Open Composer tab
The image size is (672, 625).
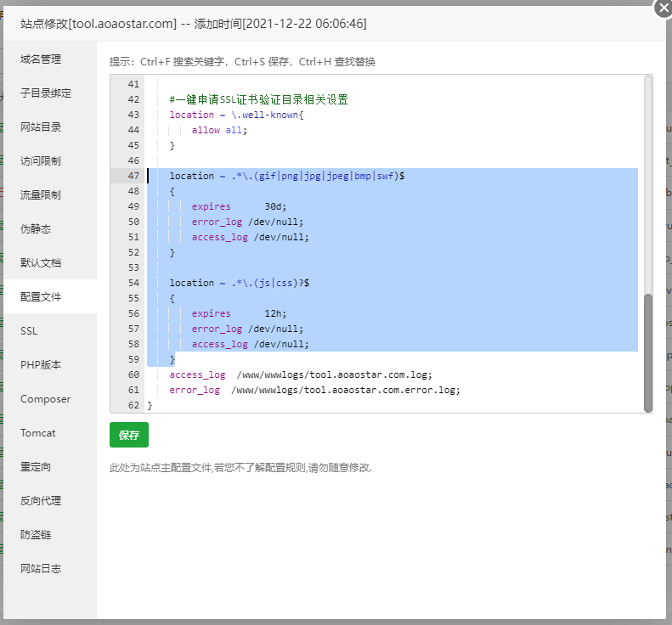(45, 399)
